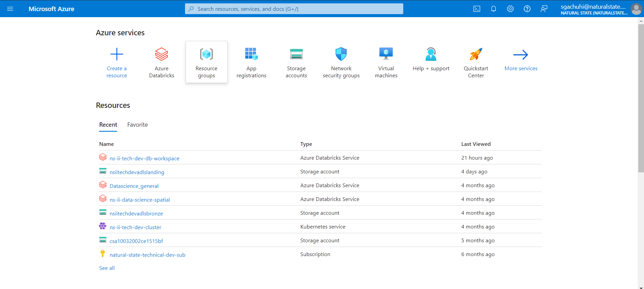
Task: Open Cloud Shell from the top bar
Action: pyautogui.click(x=477, y=9)
